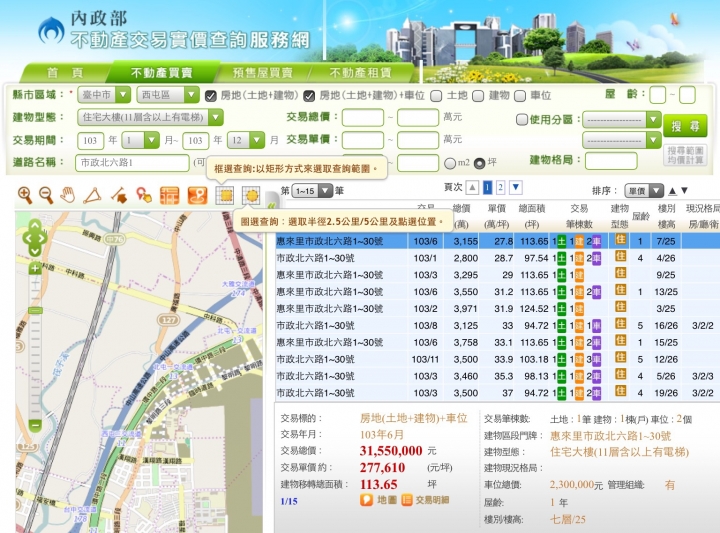Collapse map panel with green chevrons
720x533 pixels.
tap(271, 204)
